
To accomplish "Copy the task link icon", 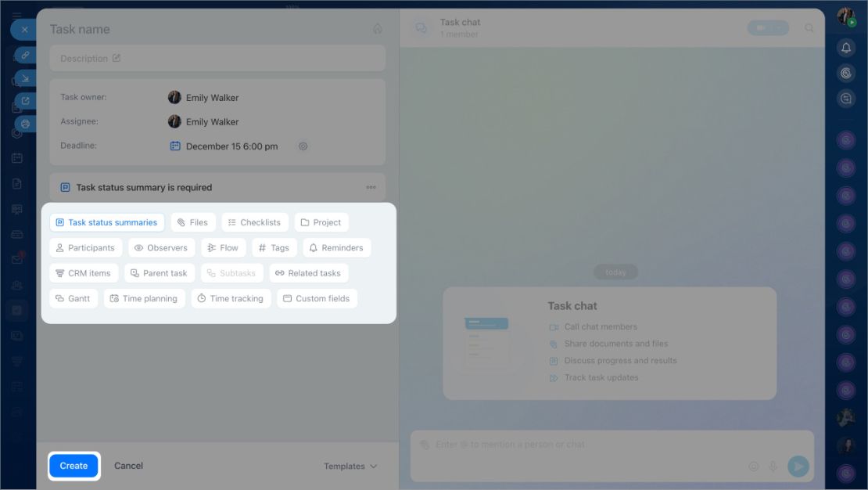I will click(x=26, y=55).
